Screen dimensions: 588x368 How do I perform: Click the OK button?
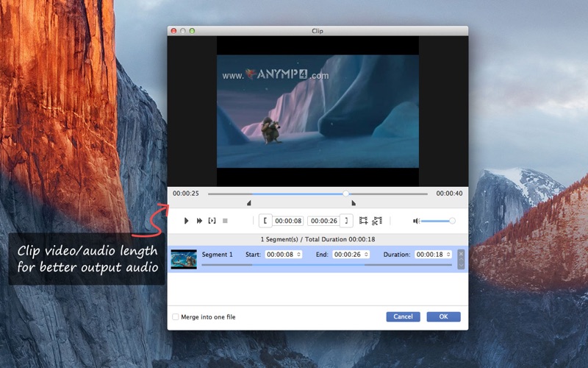tap(443, 316)
